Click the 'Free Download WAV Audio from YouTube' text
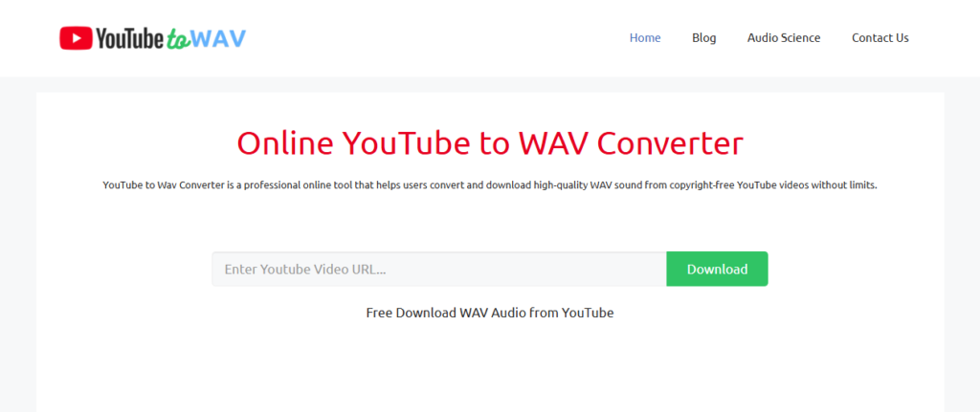 [490, 313]
